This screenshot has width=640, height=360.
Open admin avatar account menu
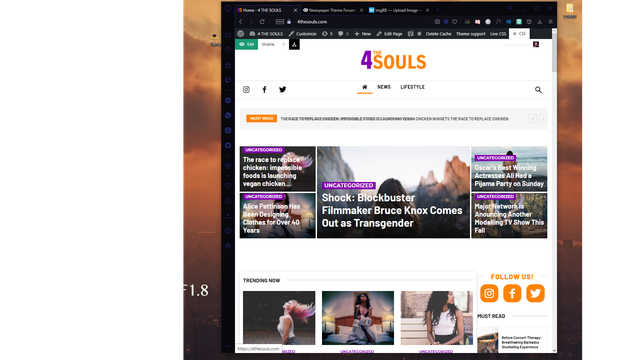[x=536, y=44]
